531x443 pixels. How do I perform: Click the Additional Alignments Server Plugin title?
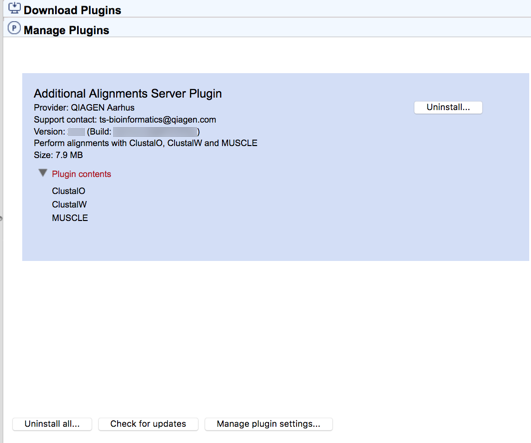[x=128, y=93]
